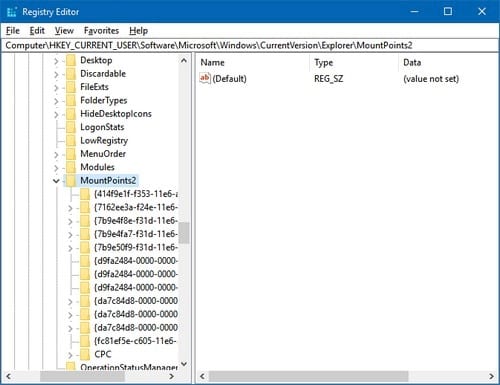Click the tree pane scroll up arrow
This screenshot has width=500, height=385.
click(x=184, y=61)
